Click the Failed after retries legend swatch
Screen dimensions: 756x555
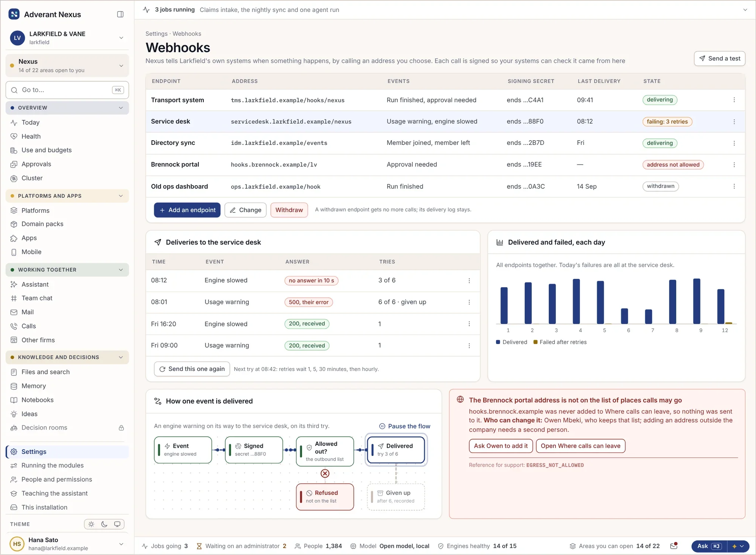click(535, 342)
